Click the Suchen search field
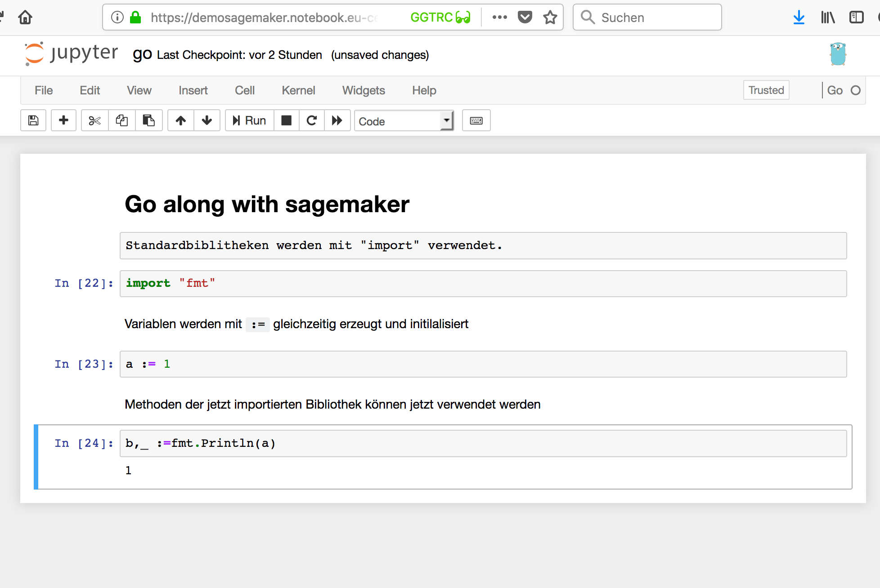Image resolution: width=880 pixels, height=588 pixels. pyautogui.click(x=647, y=18)
